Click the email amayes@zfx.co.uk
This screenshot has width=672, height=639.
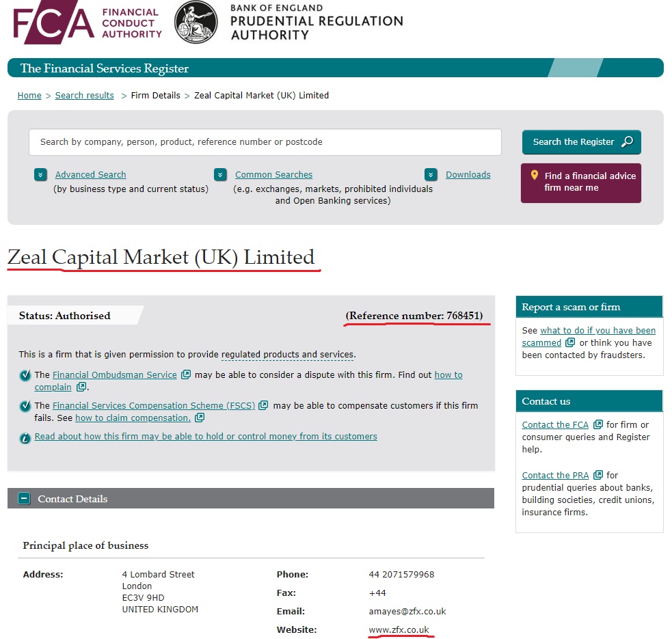pyautogui.click(x=407, y=611)
